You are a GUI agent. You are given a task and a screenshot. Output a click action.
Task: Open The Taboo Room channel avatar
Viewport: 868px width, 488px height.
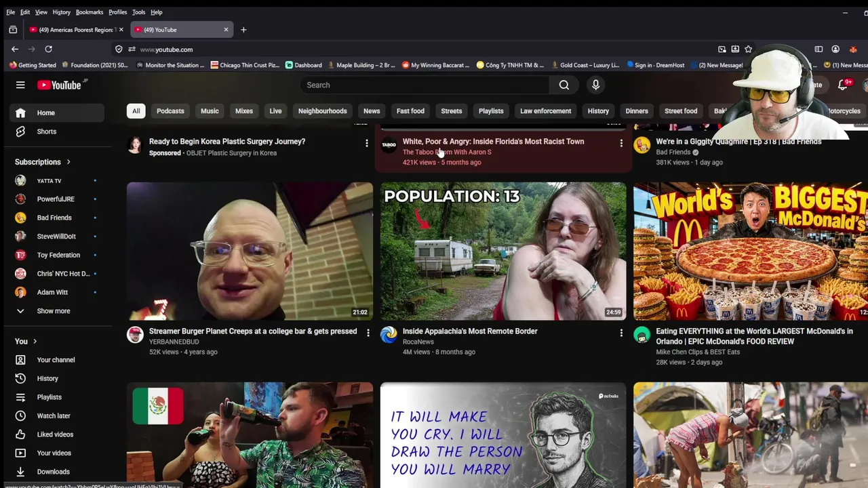point(389,144)
